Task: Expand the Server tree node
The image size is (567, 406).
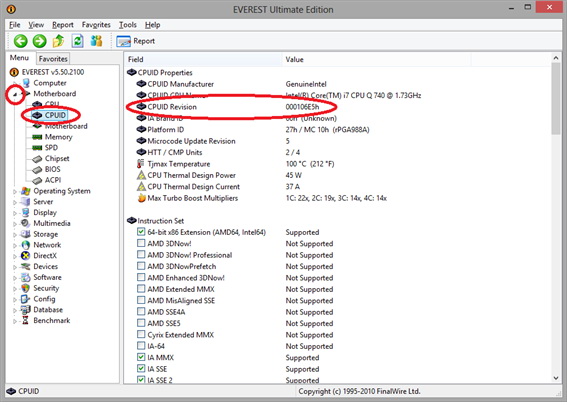Action: point(15,202)
